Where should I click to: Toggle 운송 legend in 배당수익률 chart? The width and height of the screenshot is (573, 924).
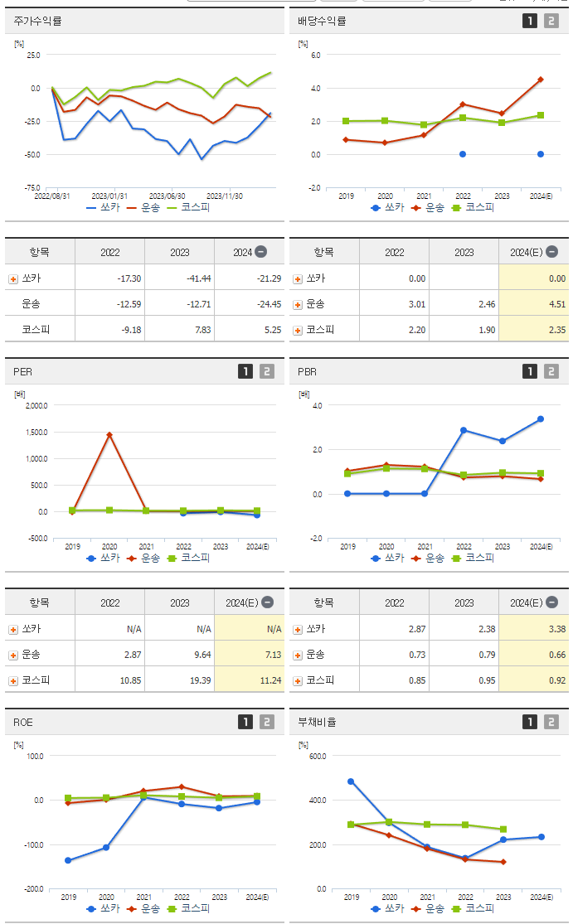pos(428,207)
